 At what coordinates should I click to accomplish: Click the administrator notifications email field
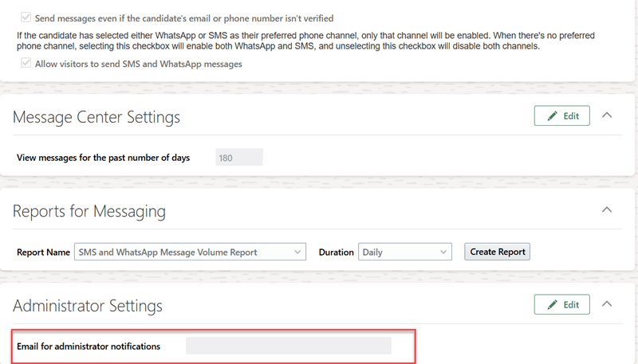pos(289,346)
